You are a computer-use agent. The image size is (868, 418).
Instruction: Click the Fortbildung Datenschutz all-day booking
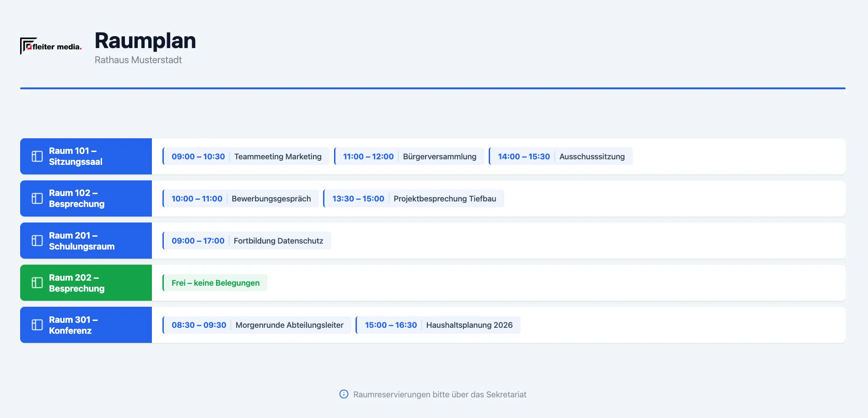click(x=247, y=241)
